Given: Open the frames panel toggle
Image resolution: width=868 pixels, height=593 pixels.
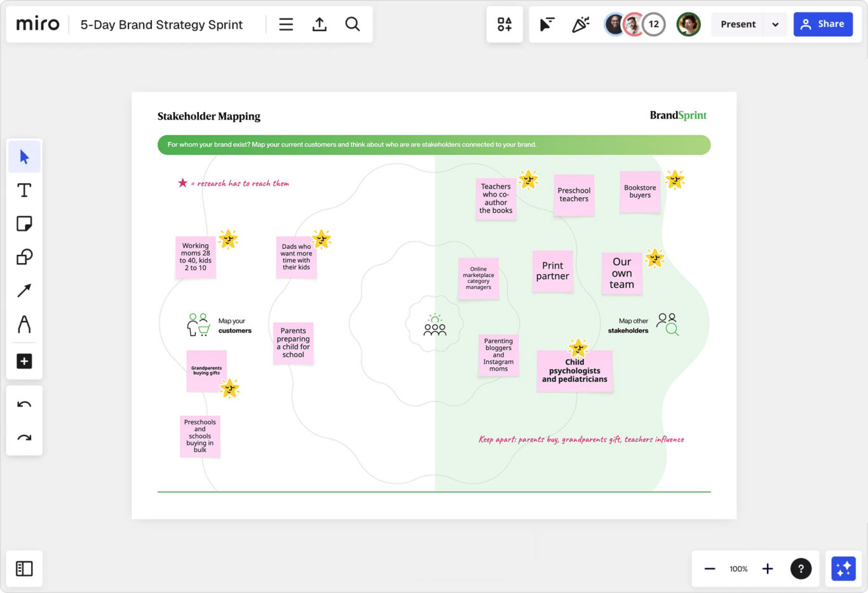Looking at the screenshot, I should click(24, 568).
